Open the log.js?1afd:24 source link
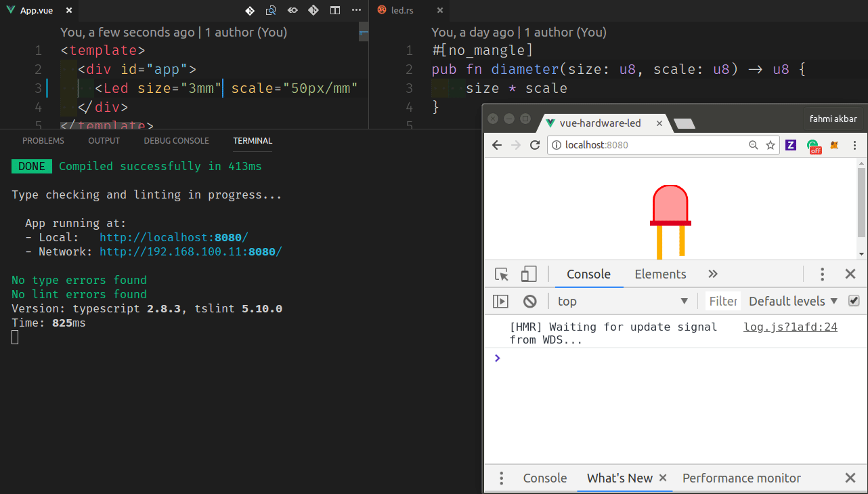Screen dimensions: 868x494 790,327
